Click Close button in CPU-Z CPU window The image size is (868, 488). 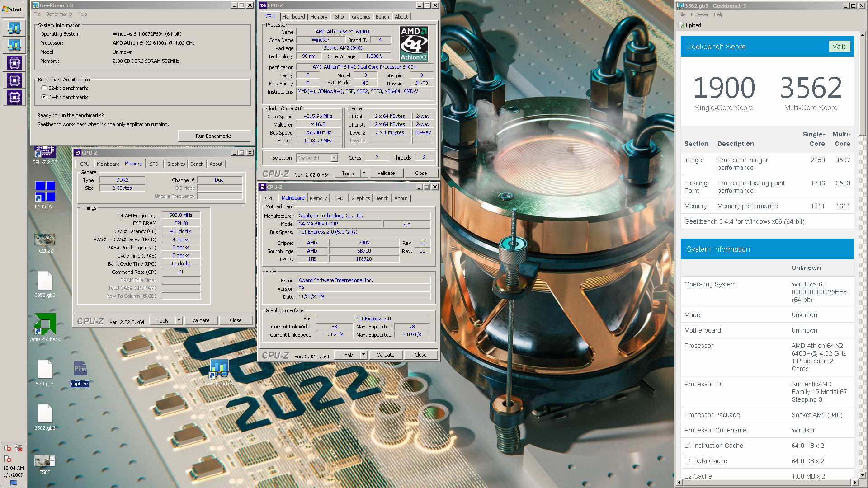421,173
